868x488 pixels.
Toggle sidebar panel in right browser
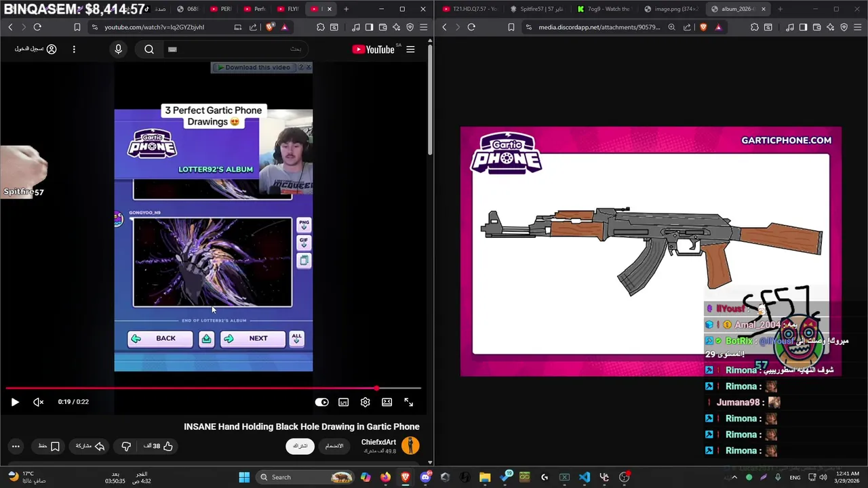click(803, 27)
